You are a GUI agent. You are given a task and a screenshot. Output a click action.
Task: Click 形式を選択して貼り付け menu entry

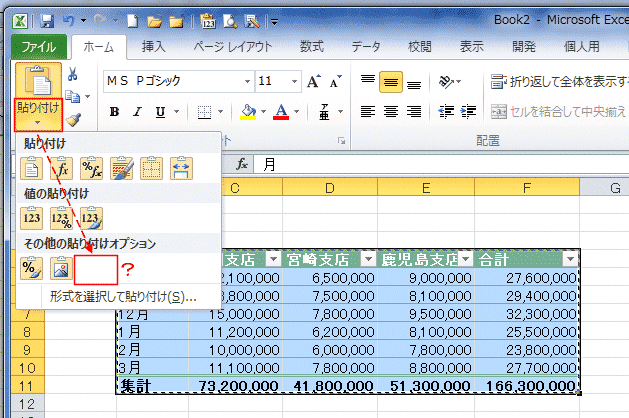tap(123, 296)
